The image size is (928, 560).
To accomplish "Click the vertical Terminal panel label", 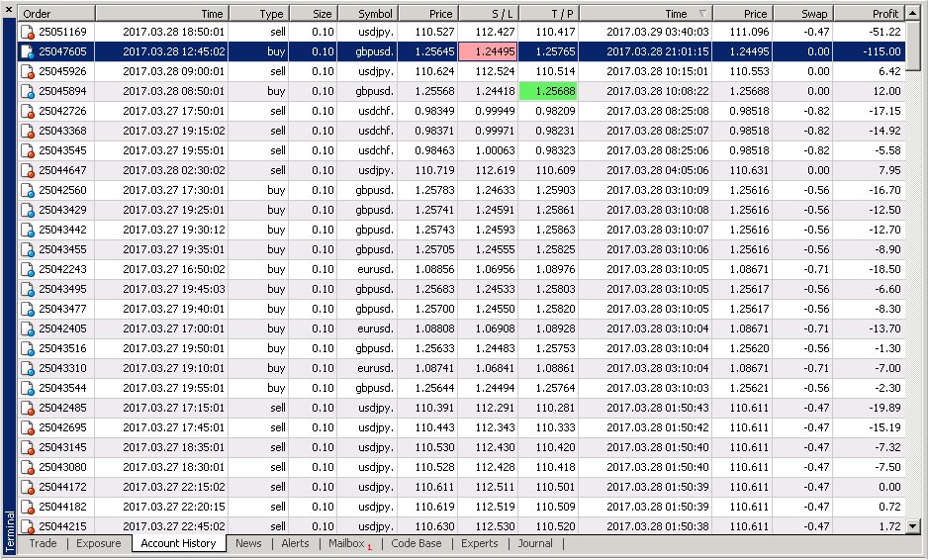I will tap(9, 531).
